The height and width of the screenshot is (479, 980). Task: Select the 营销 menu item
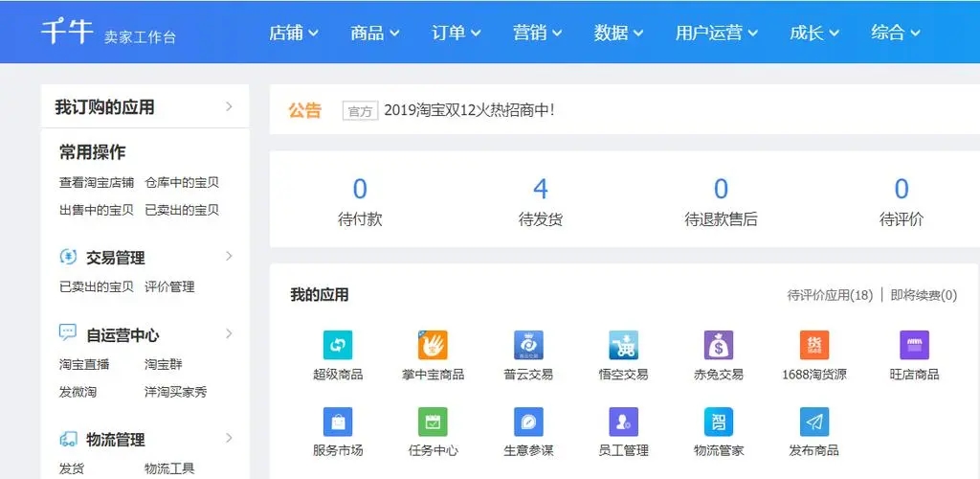tap(538, 33)
